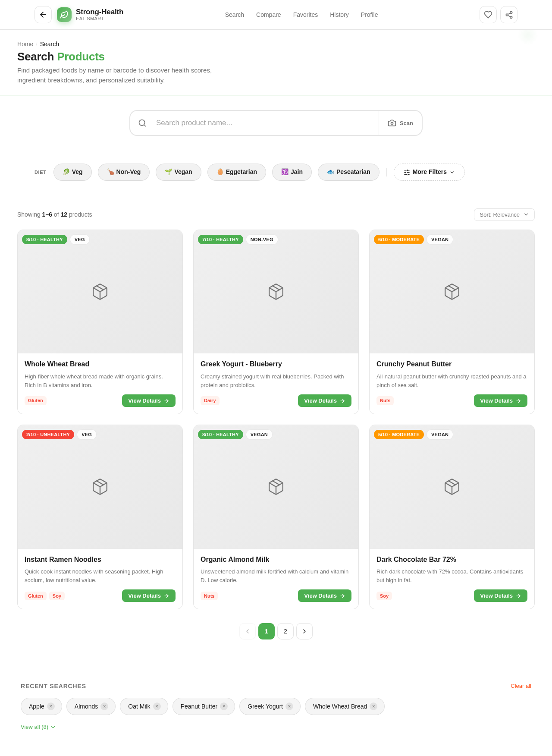View Details for Whole Wheat Bread
The width and height of the screenshot is (552, 756).
[x=149, y=401]
